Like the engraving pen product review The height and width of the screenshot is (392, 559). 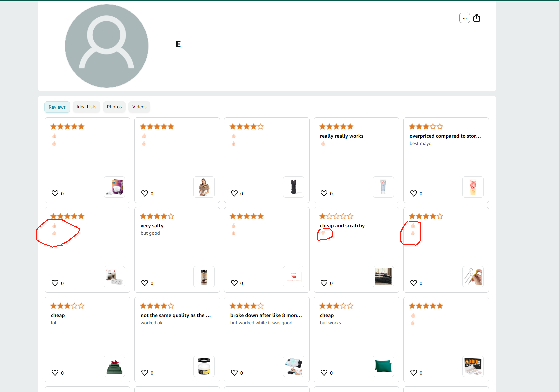pyautogui.click(x=414, y=283)
